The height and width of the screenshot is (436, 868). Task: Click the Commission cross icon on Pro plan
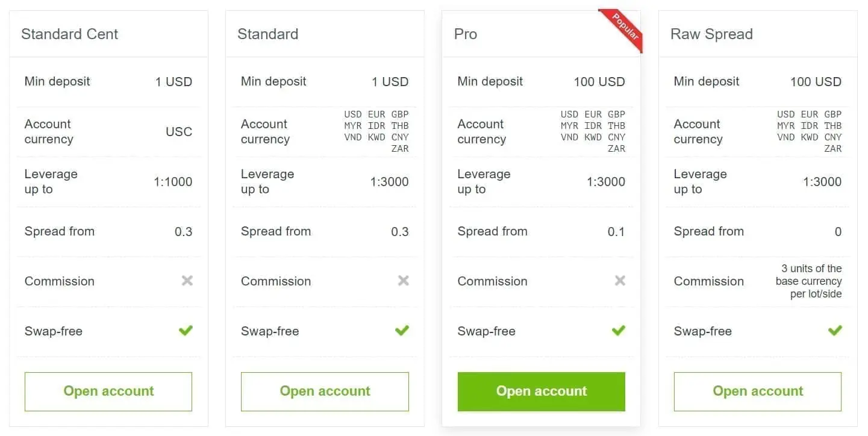point(619,281)
